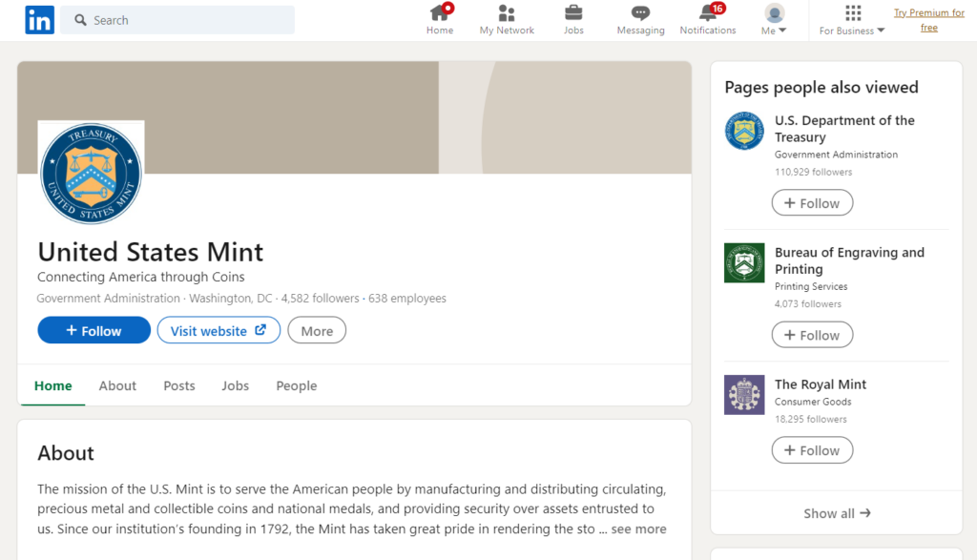Switch to the Jobs tab
Image resolution: width=977 pixels, height=560 pixels.
click(x=235, y=385)
